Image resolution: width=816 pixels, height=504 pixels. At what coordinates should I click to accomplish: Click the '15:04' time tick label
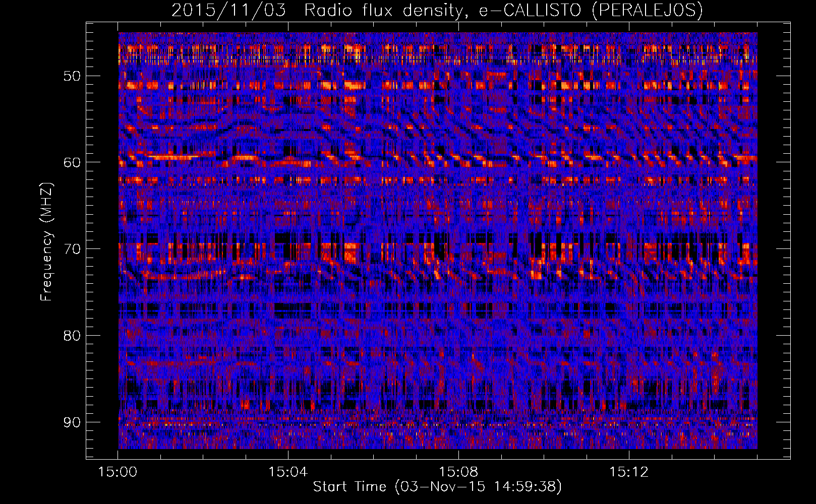[288, 472]
